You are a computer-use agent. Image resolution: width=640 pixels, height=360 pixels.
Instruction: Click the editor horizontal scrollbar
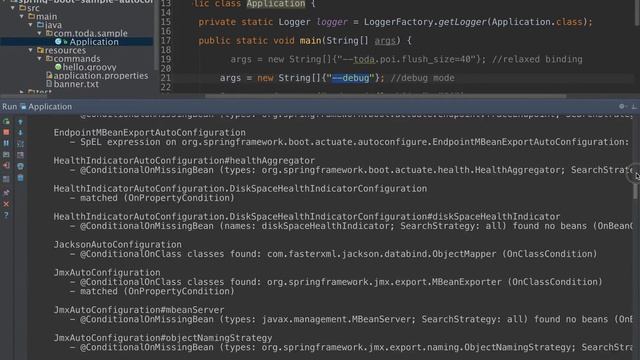[x=385, y=96]
